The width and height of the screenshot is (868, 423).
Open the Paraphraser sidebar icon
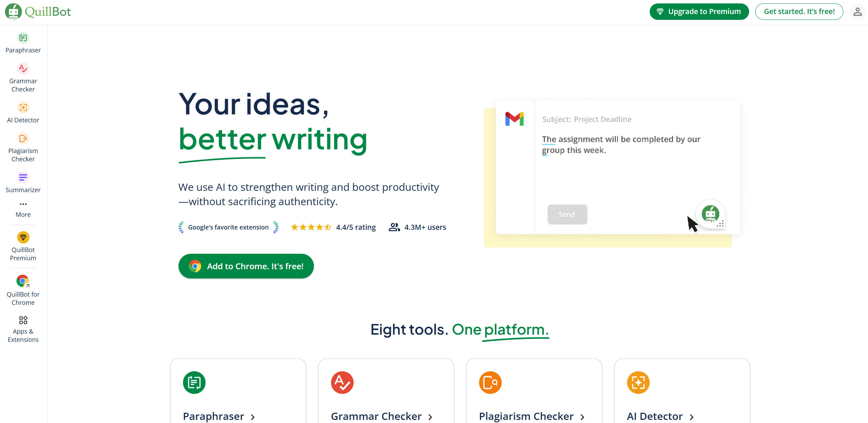(x=23, y=38)
